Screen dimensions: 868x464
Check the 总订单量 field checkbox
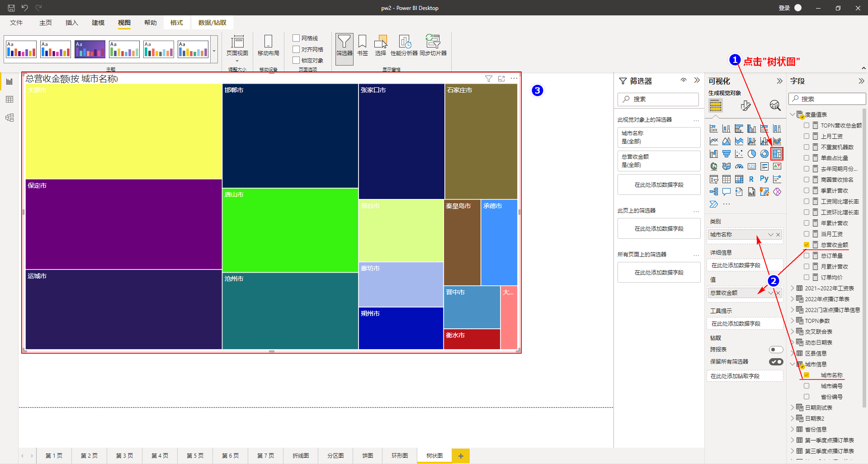click(x=807, y=256)
